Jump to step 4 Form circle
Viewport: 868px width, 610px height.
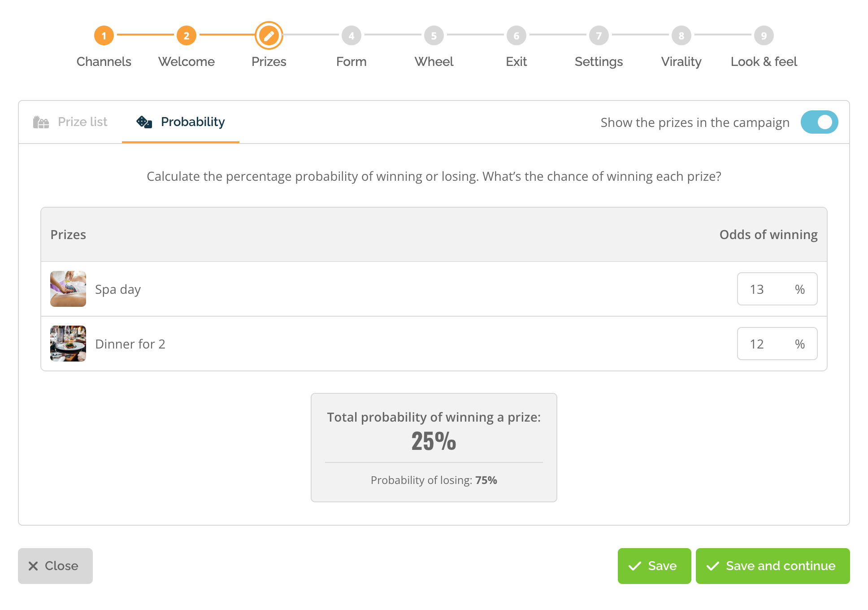point(352,35)
